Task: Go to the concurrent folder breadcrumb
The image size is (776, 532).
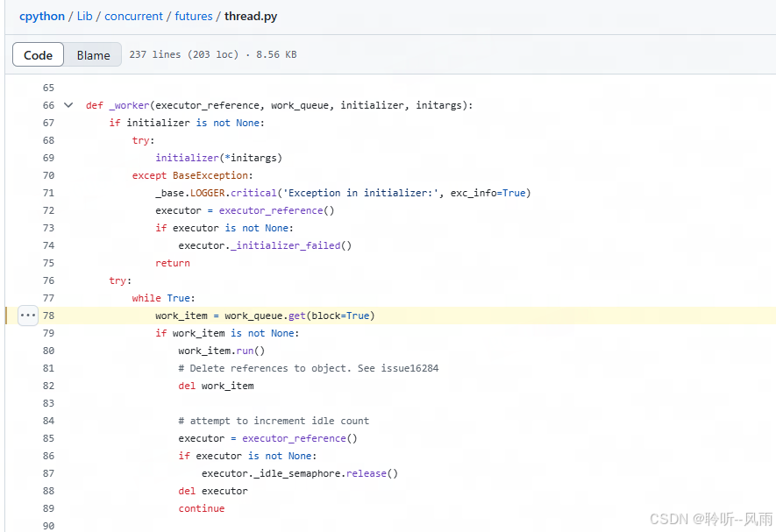Action: click(133, 17)
